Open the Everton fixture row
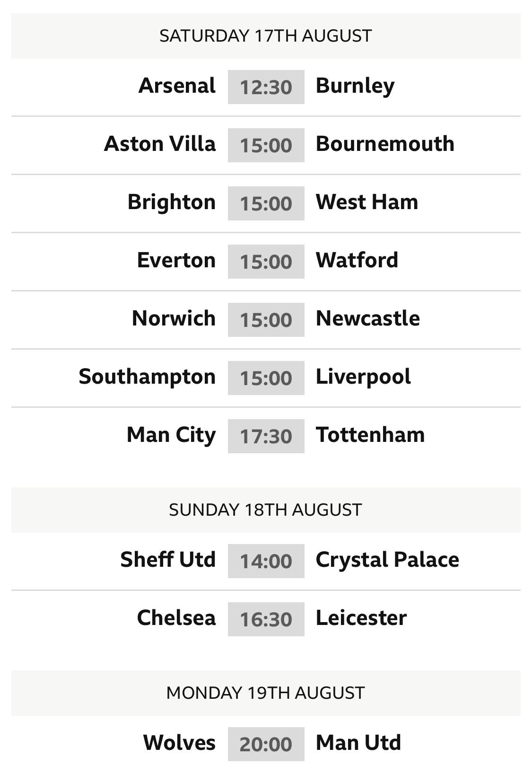This screenshot has height=774, width=532. [266, 262]
